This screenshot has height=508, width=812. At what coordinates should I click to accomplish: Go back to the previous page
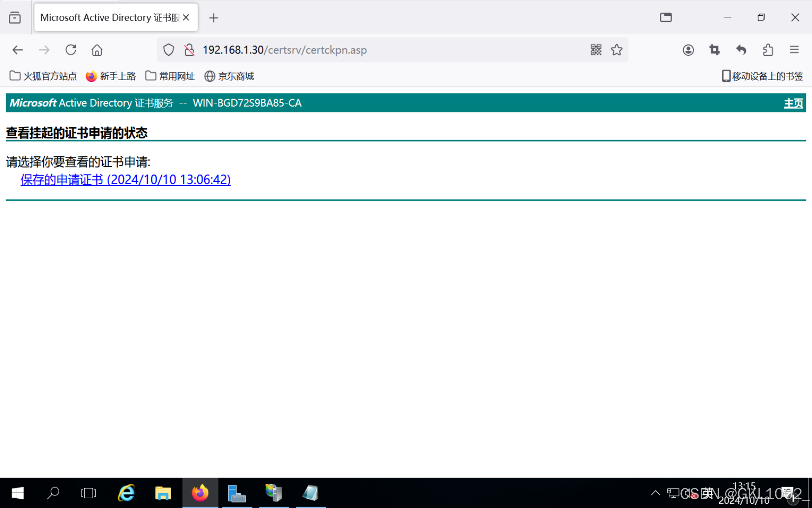point(18,50)
